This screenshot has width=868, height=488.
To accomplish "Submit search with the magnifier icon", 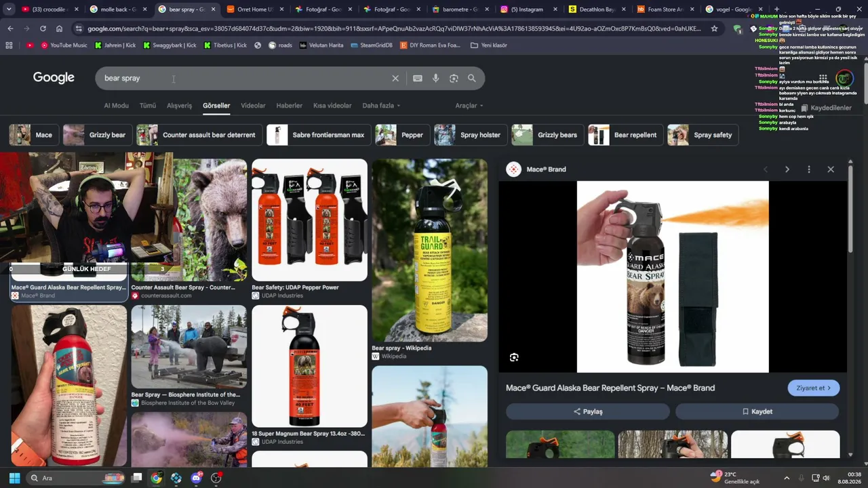I will [472, 78].
